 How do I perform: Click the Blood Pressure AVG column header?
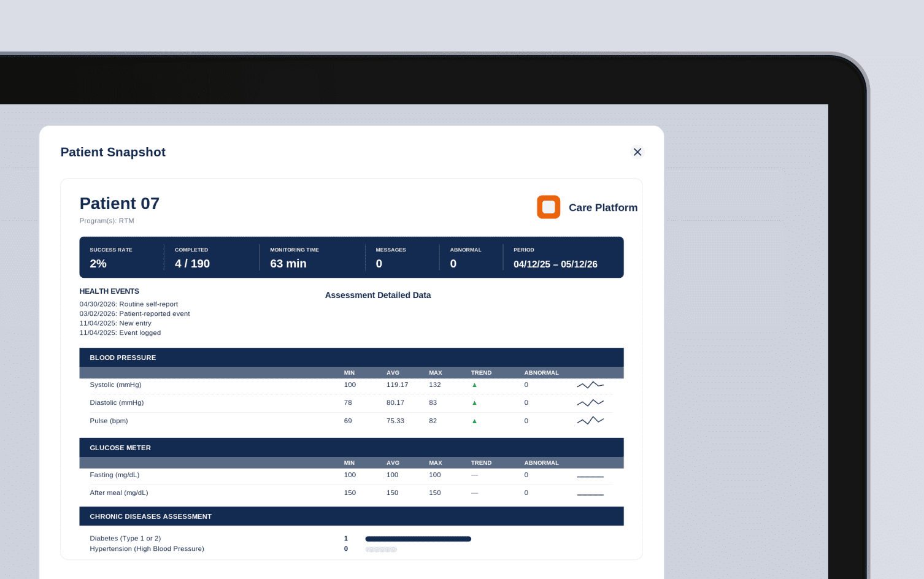click(393, 373)
